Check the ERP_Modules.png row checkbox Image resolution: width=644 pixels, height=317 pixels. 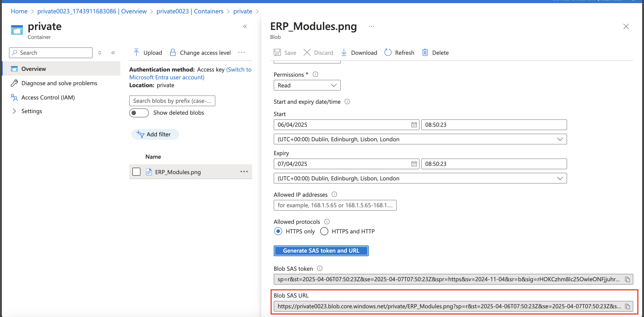136,172
